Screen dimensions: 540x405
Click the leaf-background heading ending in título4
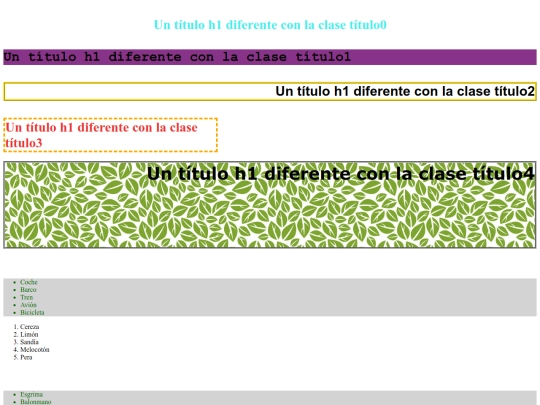[270, 205]
